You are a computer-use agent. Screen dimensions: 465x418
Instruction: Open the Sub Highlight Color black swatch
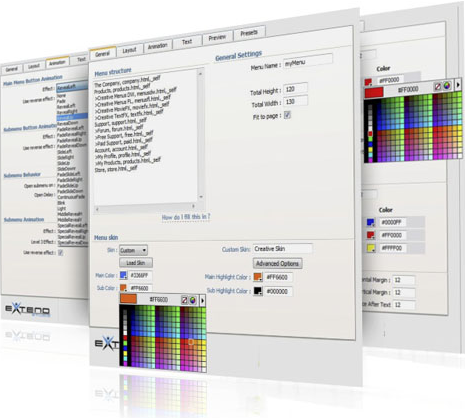click(258, 291)
